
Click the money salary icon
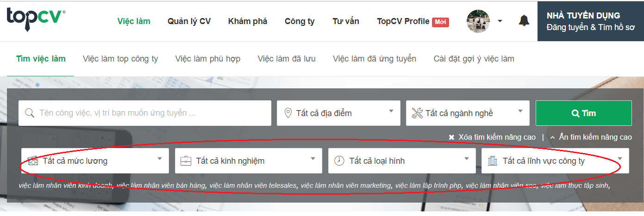pos(33,161)
